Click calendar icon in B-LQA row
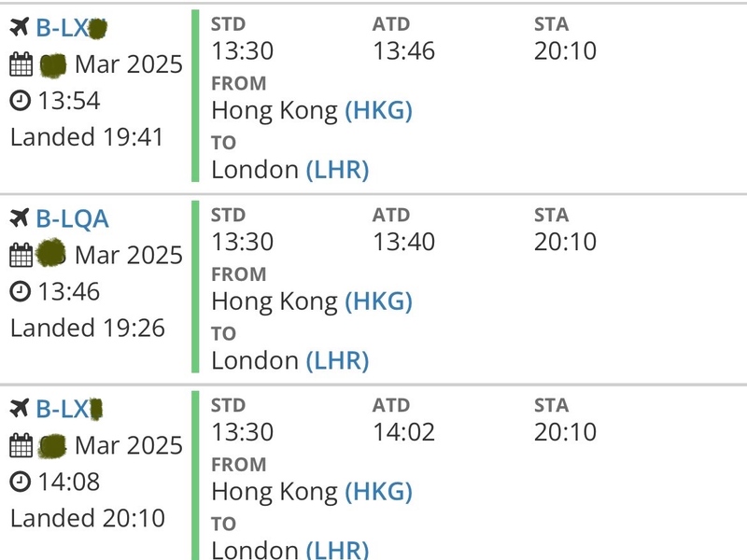 point(21,255)
